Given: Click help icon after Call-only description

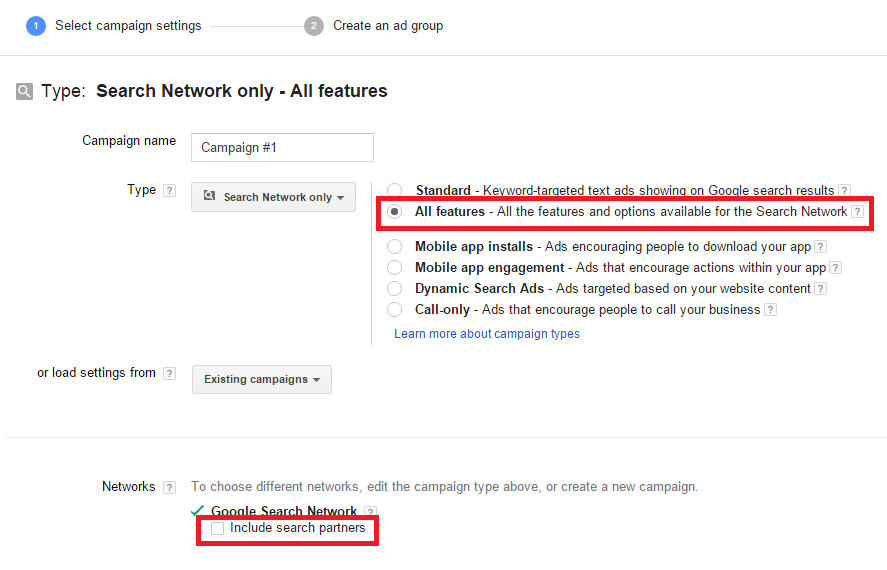Looking at the screenshot, I should (x=770, y=310).
